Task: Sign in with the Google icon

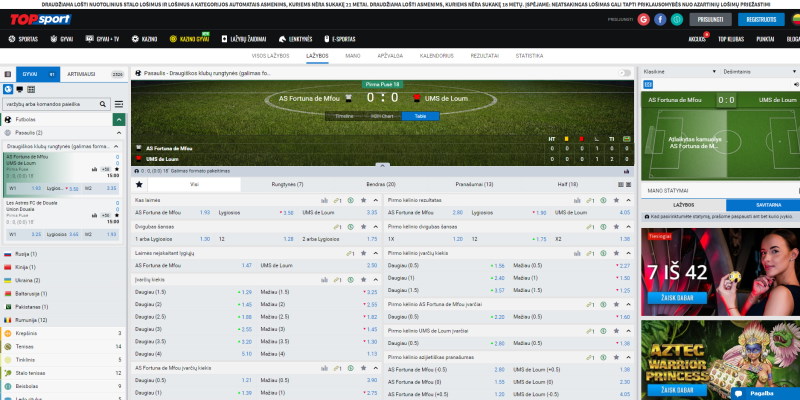Action: click(643, 19)
